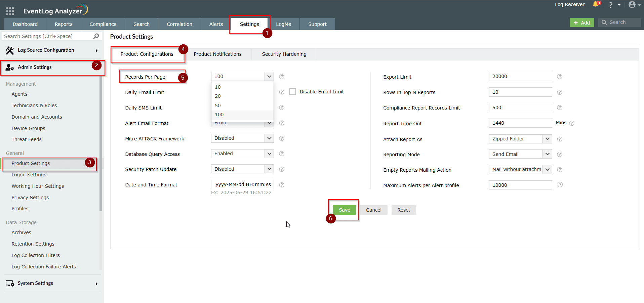Screen dimensions: 644x303
Task: Switch to the Product Notifications tab
Action: pos(217,54)
